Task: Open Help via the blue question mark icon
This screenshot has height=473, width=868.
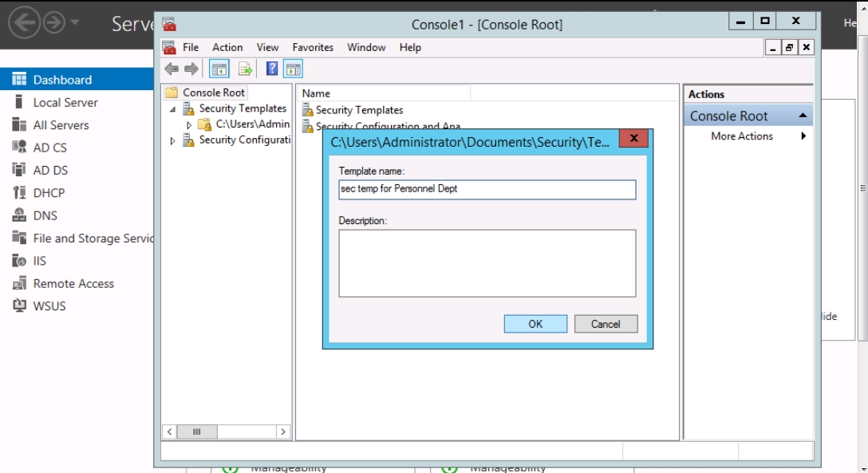Action: (x=272, y=69)
